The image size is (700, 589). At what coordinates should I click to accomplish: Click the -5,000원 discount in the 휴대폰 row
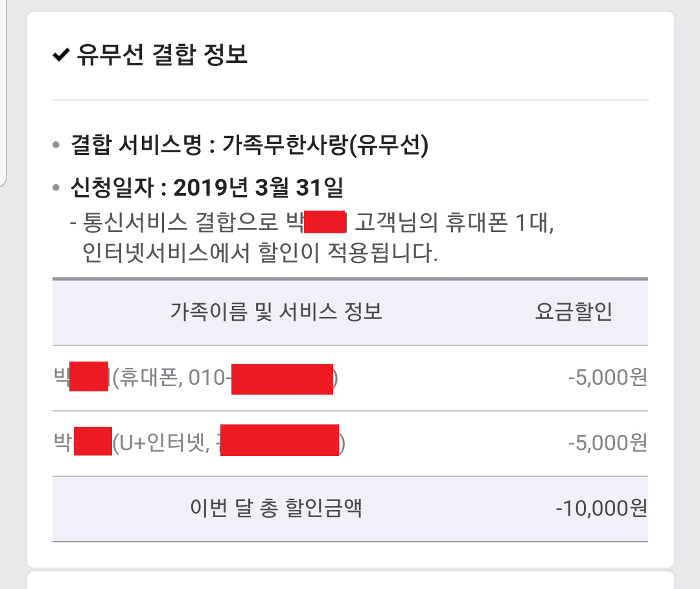[607, 378]
